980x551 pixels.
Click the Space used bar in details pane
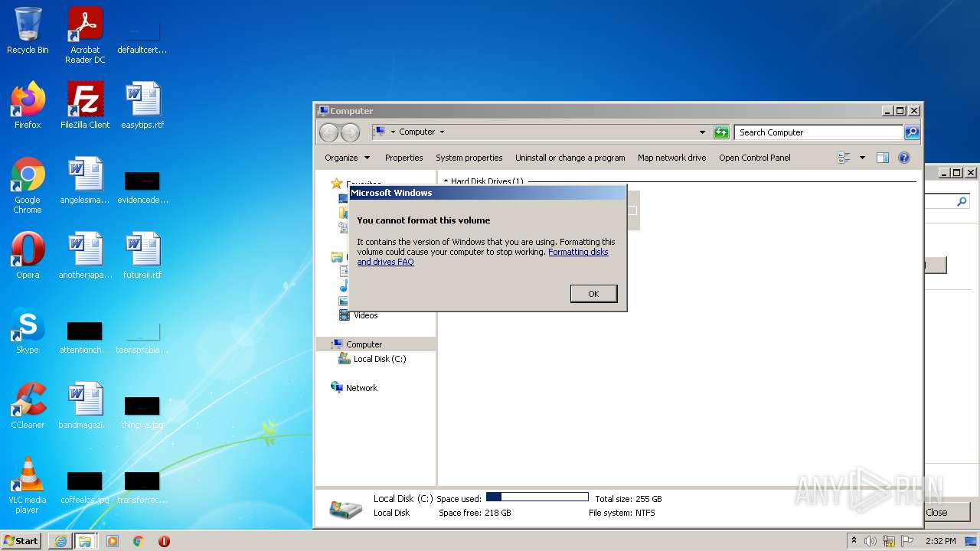click(537, 497)
